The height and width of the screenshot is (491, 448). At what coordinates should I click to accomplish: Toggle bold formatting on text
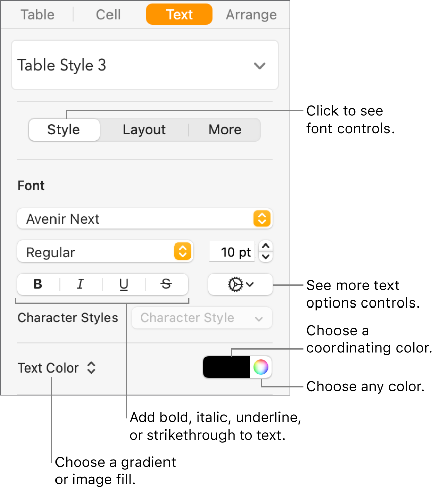coord(37,284)
